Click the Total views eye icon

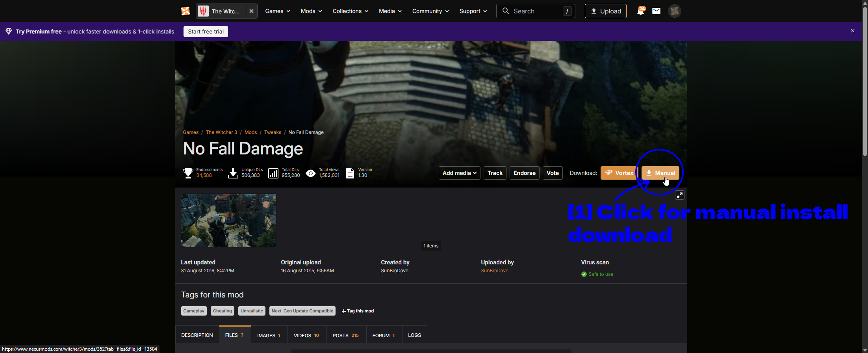pyautogui.click(x=311, y=173)
